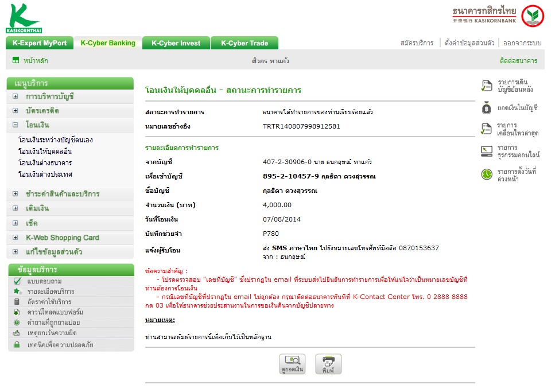559x392 pixels.
Task: Select the K-Cyber Banking tab
Action: (108, 43)
